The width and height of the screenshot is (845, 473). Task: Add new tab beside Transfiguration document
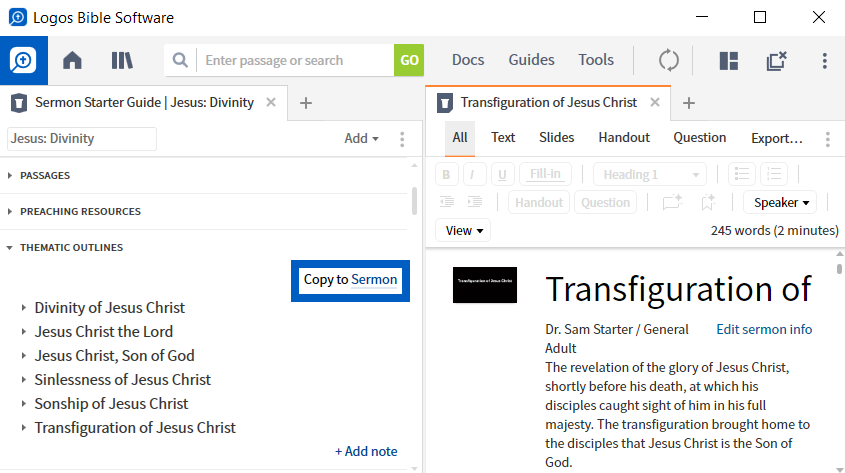689,103
